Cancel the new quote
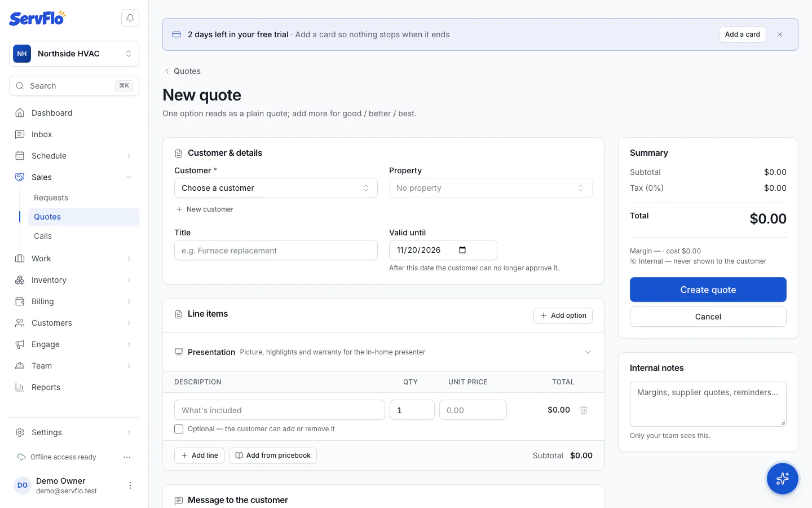The height and width of the screenshot is (508, 812). point(708,317)
